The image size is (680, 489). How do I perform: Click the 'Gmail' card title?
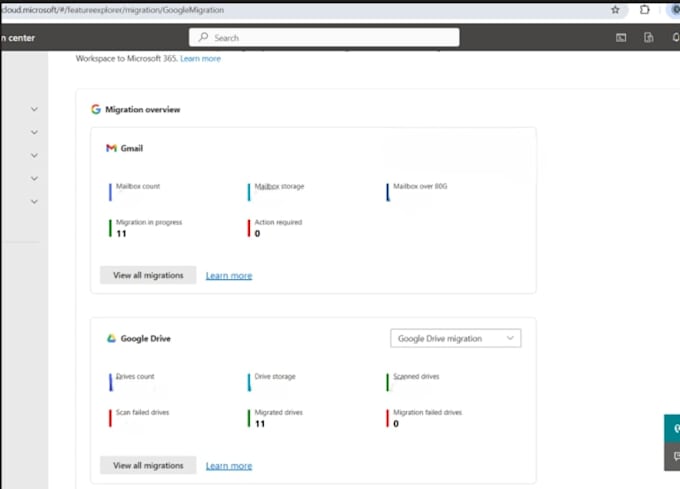132,148
